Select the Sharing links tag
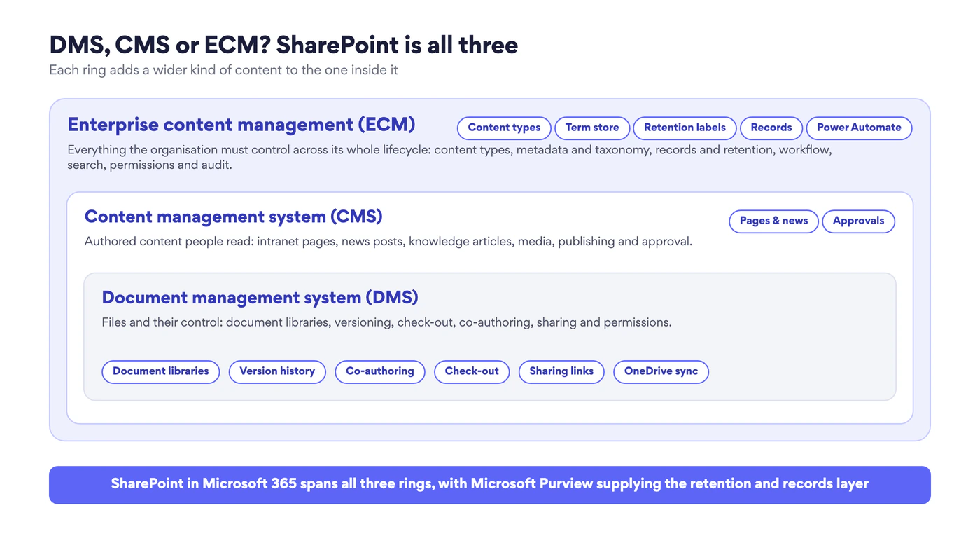The height and width of the screenshot is (536, 980). pos(561,372)
